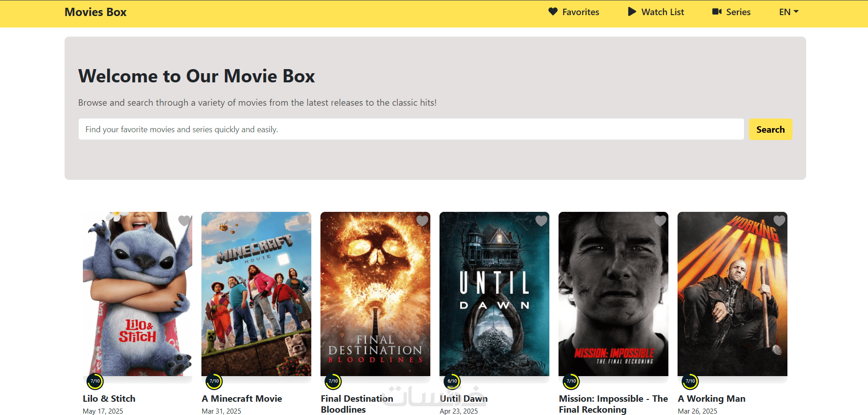Click the play icon beside Watch List
Viewport: 868px width, 415px height.
point(632,11)
